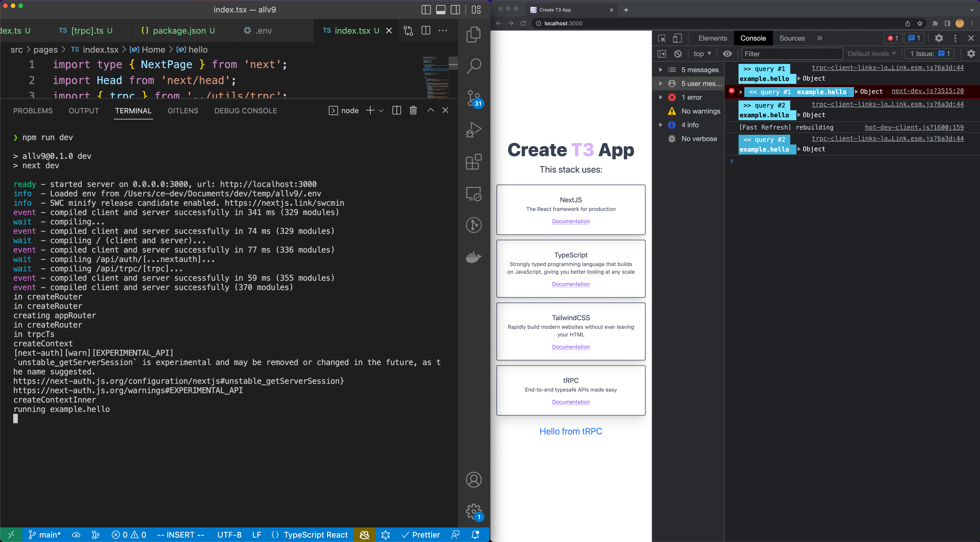Expand the 5 messages group
Viewport: 980px width, 542px height.
point(660,70)
